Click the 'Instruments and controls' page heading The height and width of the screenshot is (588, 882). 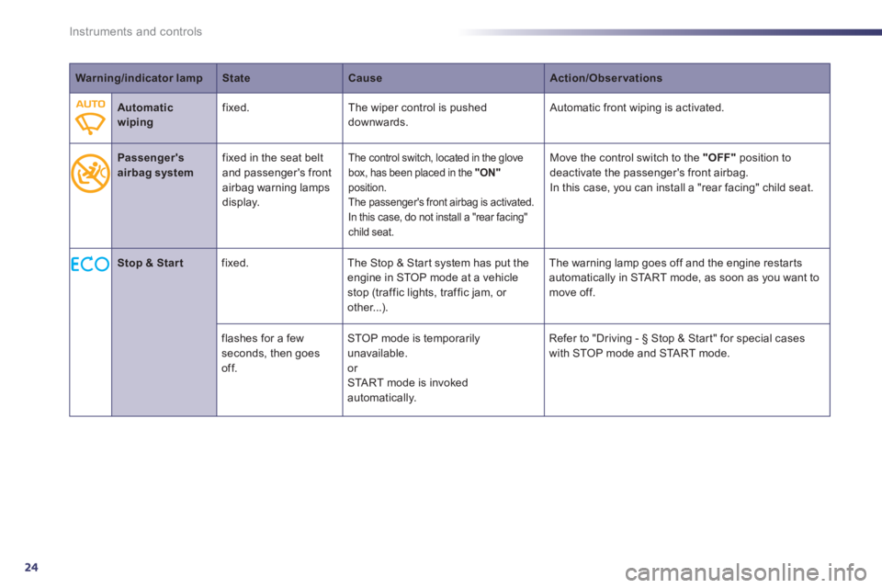tap(136, 31)
